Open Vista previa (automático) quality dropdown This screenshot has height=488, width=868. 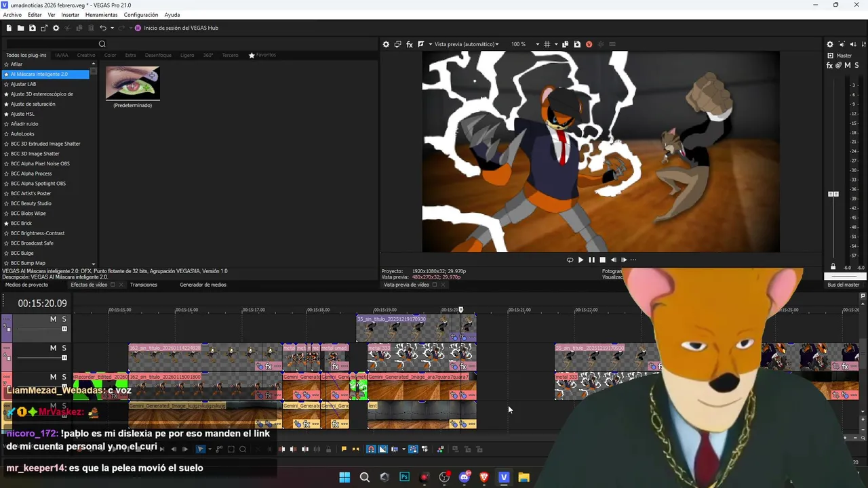467,44
